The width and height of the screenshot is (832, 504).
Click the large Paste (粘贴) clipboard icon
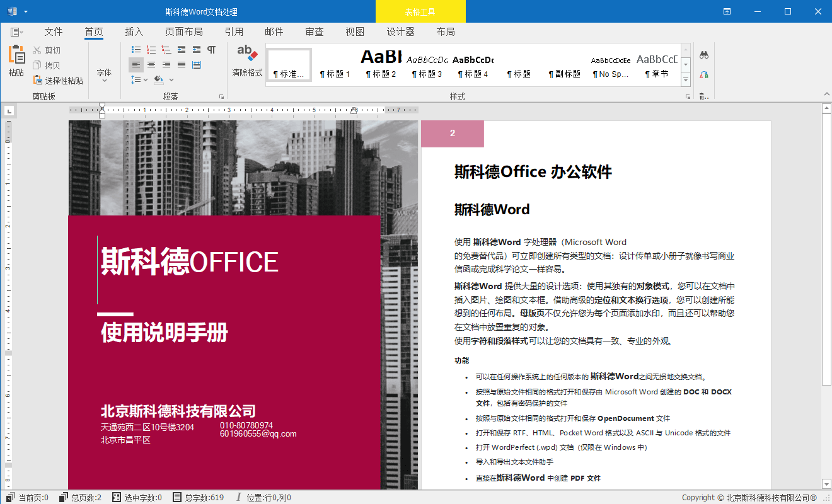[x=16, y=55]
